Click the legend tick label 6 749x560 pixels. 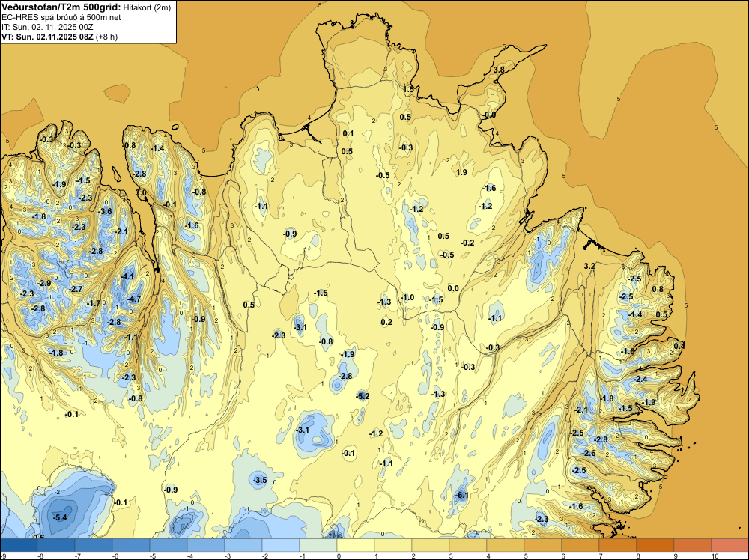click(x=562, y=556)
